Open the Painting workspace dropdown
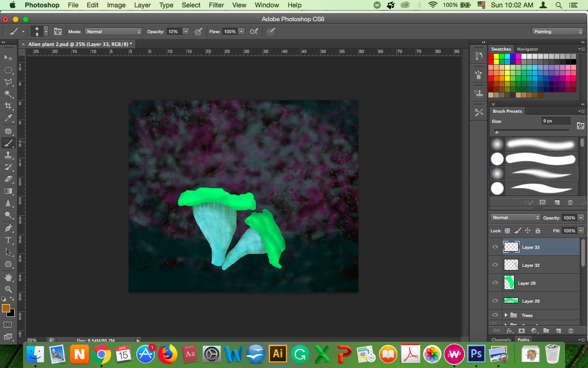This screenshot has height=368, width=588. (558, 32)
